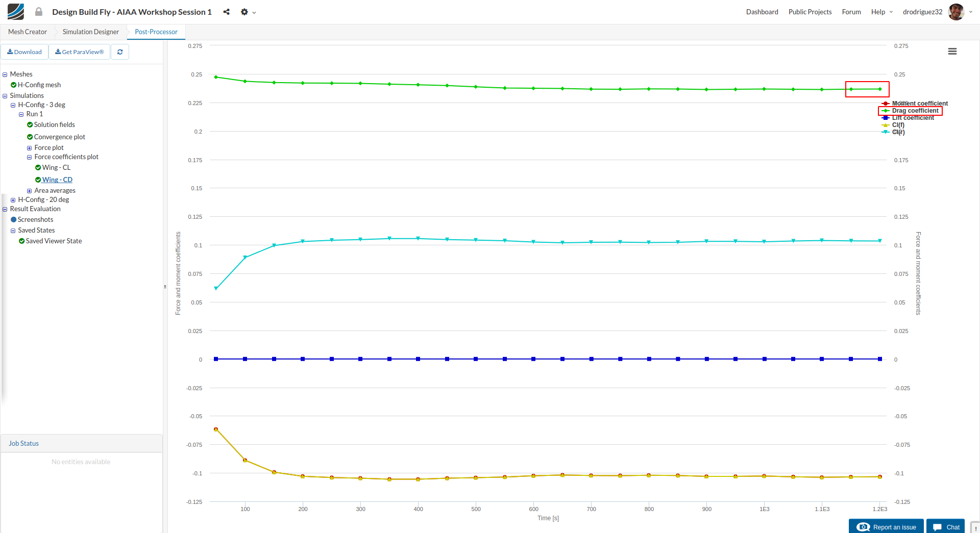Toggle Drag coefficient series in legend
980x533 pixels.
coord(910,111)
